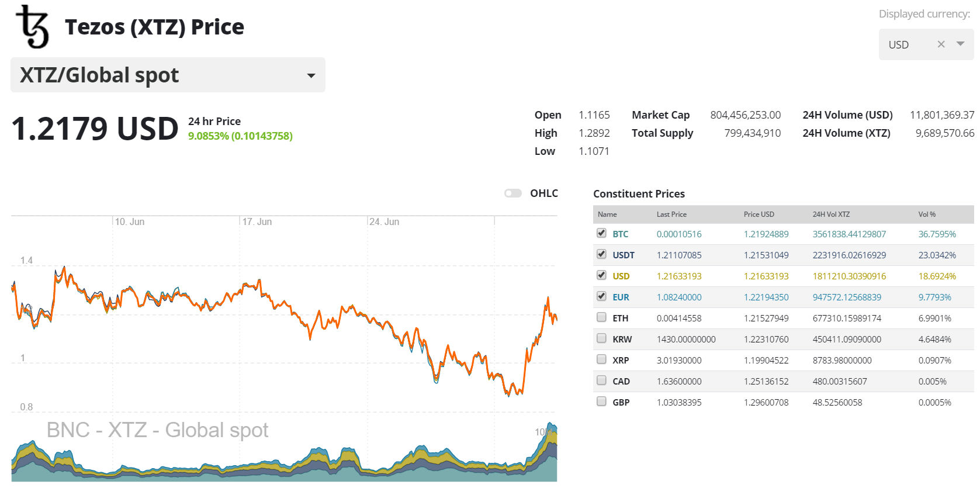Sort table by 24H Vol XTZ header
The width and height of the screenshot is (980, 488).
831,214
